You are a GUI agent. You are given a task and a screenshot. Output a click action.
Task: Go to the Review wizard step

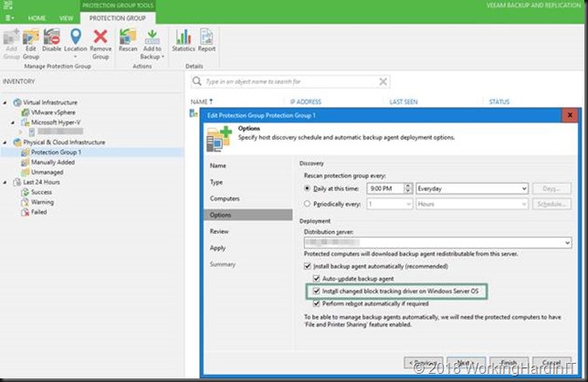(x=219, y=231)
